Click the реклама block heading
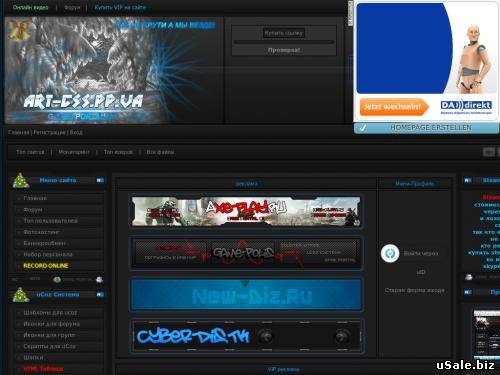The image size is (500, 375). pyautogui.click(x=246, y=184)
